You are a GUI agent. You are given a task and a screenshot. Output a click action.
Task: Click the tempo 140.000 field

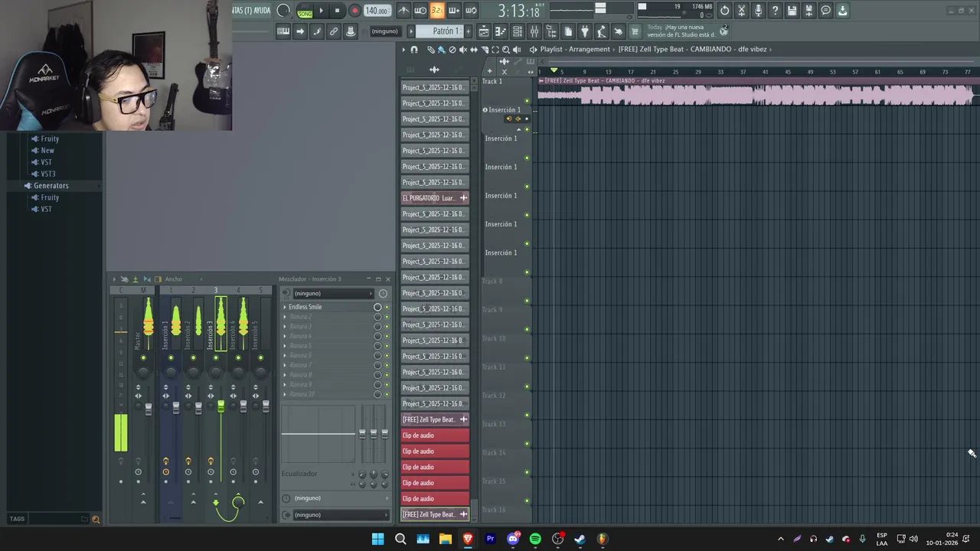point(376,11)
